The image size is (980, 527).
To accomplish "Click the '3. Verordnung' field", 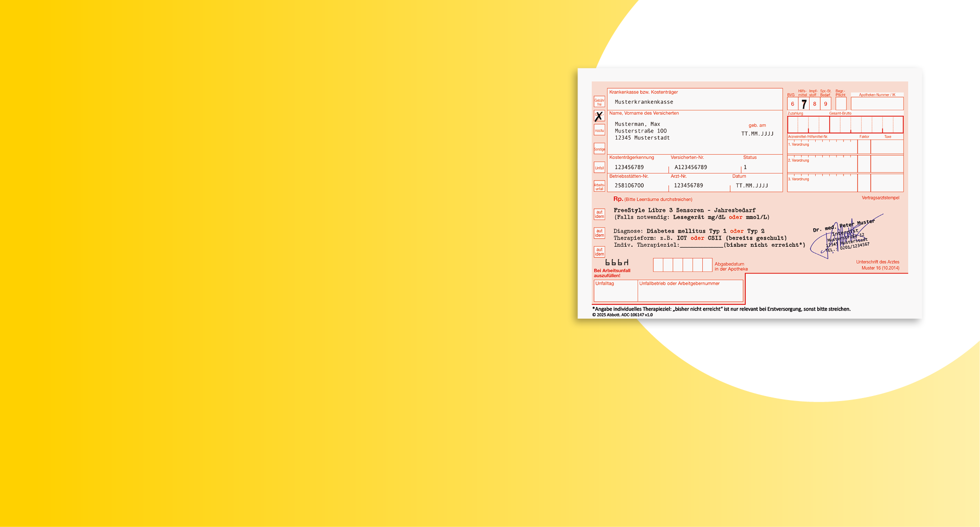I will click(x=822, y=183).
